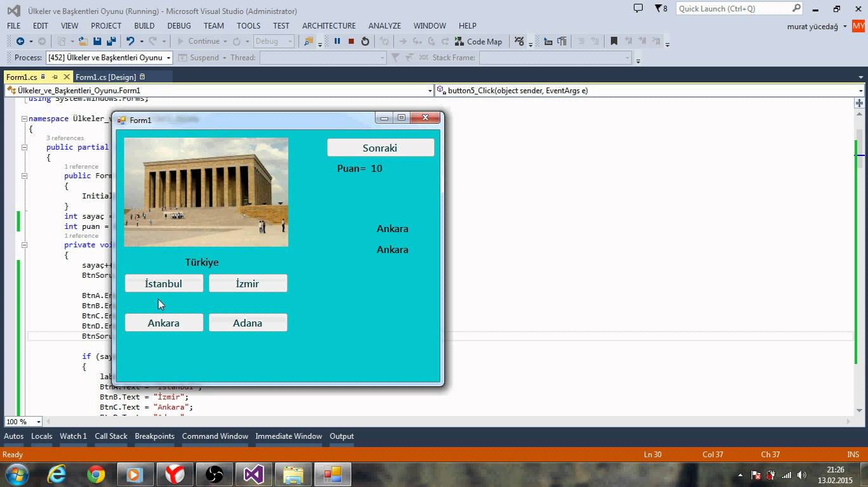Viewport: 868px width, 487px height.
Task: Open the Yandex browser taskbar icon
Action: pyautogui.click(x=175, y=474)
